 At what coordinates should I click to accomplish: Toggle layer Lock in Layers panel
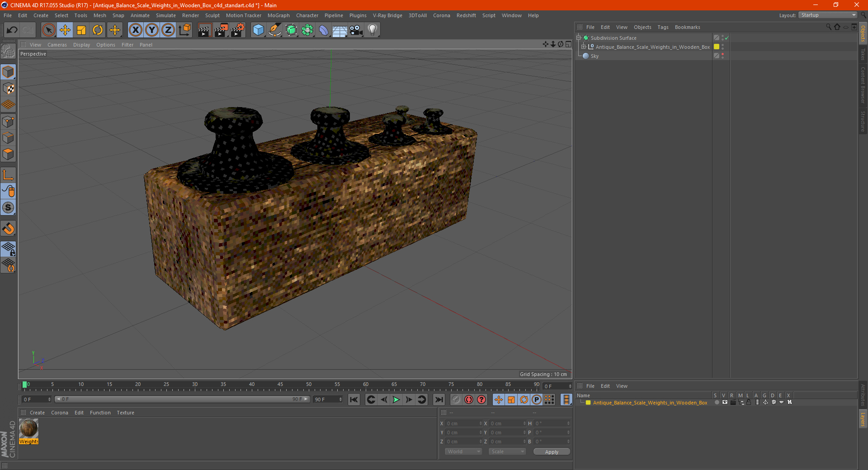(749, 403)
